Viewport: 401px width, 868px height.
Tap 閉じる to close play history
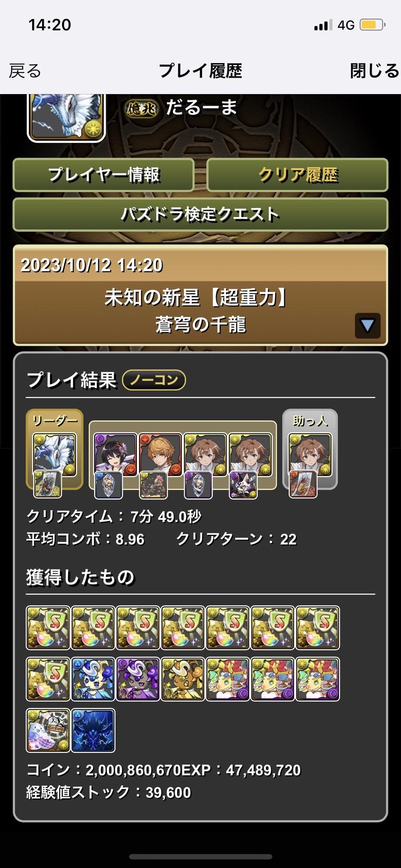(374, 71)
